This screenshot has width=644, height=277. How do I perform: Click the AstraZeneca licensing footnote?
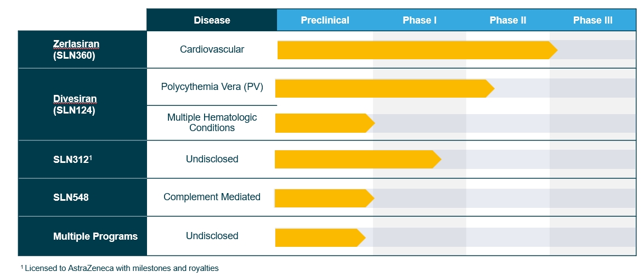tap(120, 268)
